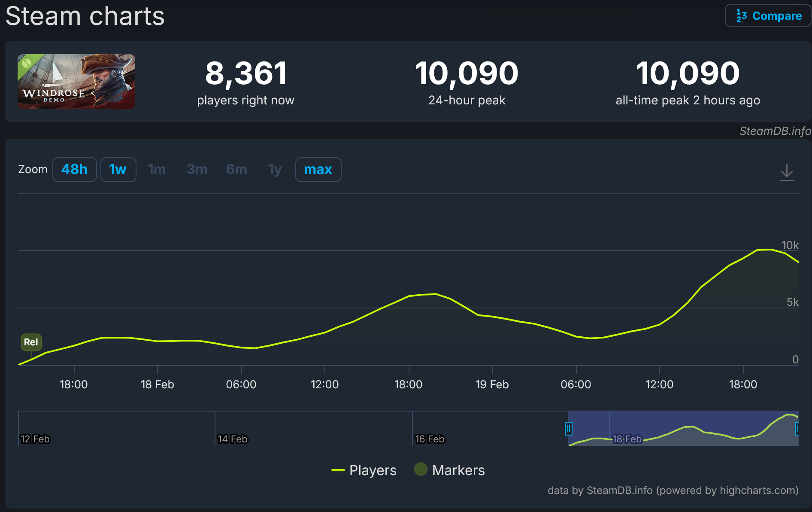812x512 pixels.
Task: Click the 3m zoom option
Action: tap(197, 170)
